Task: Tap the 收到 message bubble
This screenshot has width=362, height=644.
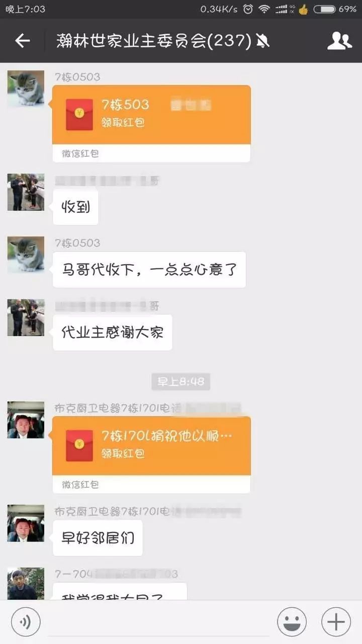Action: [x=75, y=207]
